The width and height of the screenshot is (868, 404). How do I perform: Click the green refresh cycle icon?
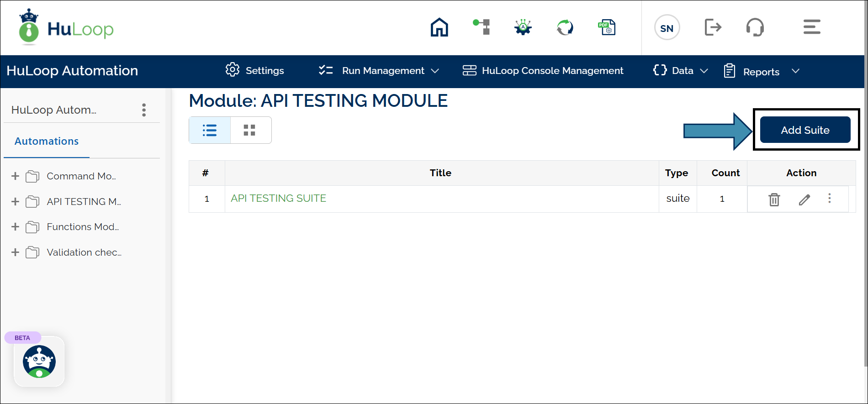point(565,27)
